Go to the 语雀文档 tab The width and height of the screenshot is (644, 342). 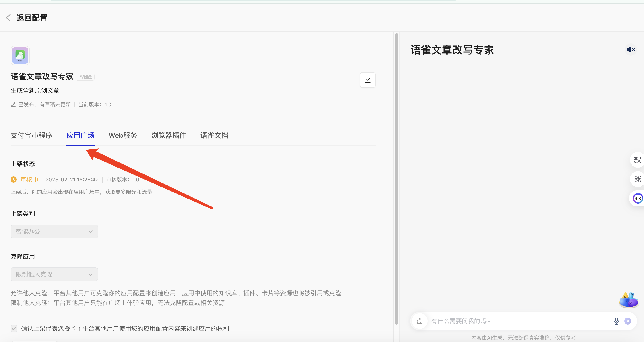click(x=214, y=135)
